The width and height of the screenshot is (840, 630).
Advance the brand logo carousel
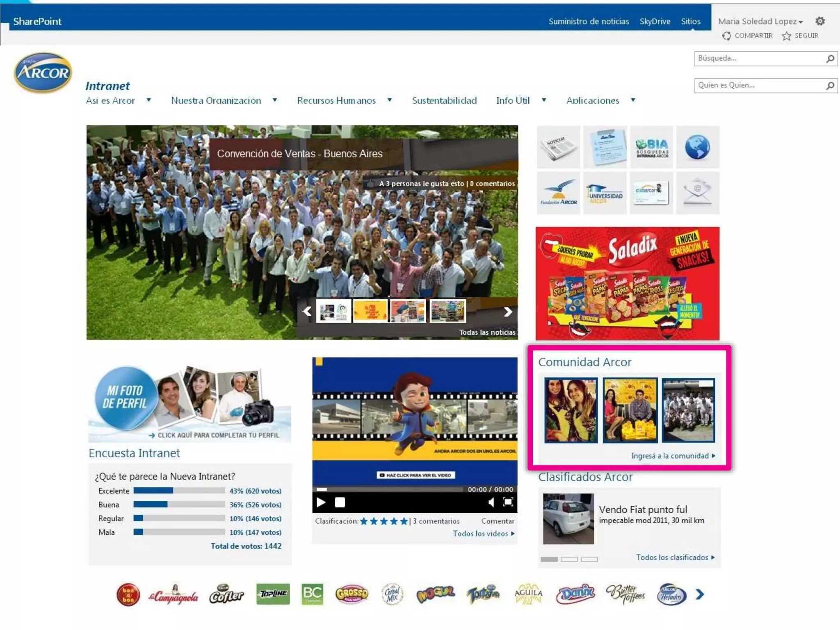[700, 594]
